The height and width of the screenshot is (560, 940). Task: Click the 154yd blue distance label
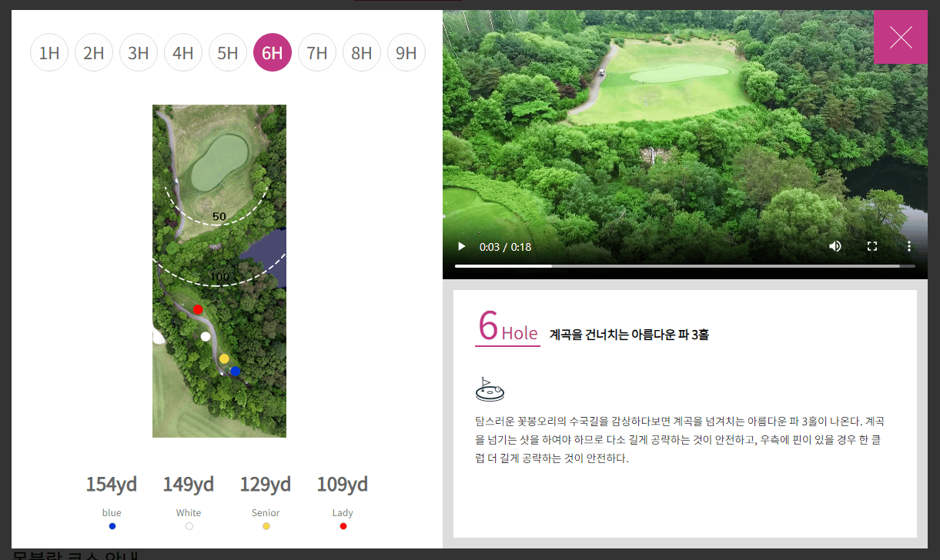click(x=111, y=484)
